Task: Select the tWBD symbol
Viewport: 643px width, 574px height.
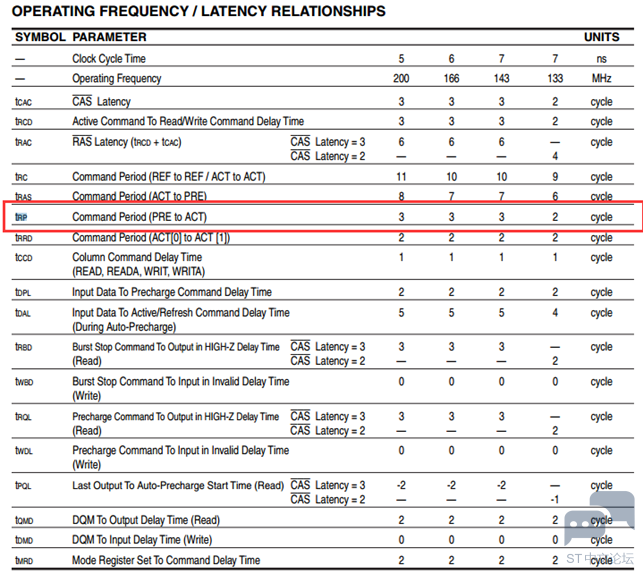Action: click(24, 382)
